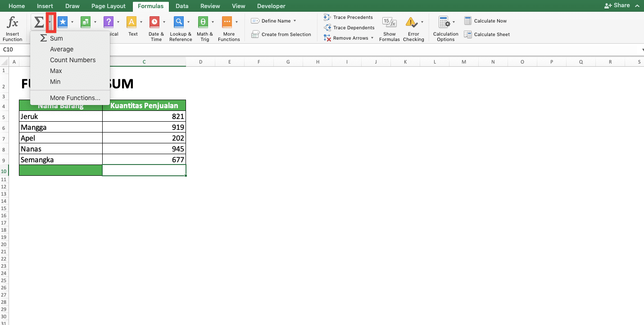Screen dimensions: 644x325
Task: Switch to the Insert tab
Action: [x=45, y=6]
